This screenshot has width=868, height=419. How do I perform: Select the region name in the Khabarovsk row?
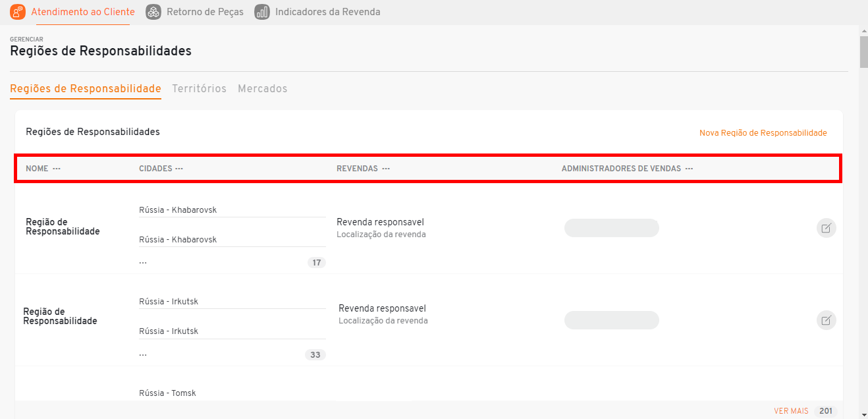click(63, 227)
